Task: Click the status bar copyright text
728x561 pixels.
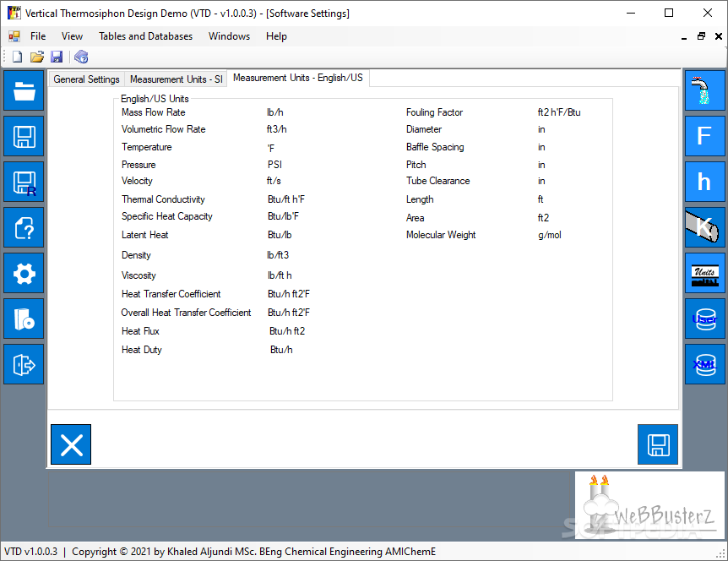Action: pos(253,551)
